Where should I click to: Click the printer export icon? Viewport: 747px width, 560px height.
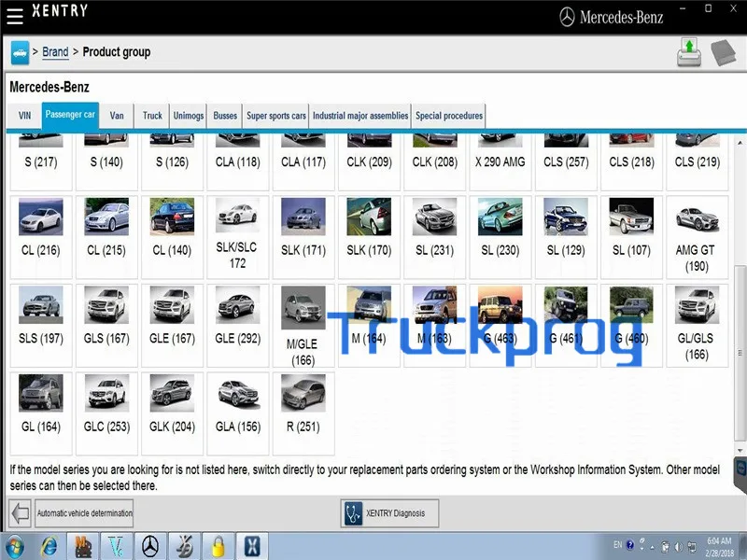pyautogui.click(x=689, y=52)
